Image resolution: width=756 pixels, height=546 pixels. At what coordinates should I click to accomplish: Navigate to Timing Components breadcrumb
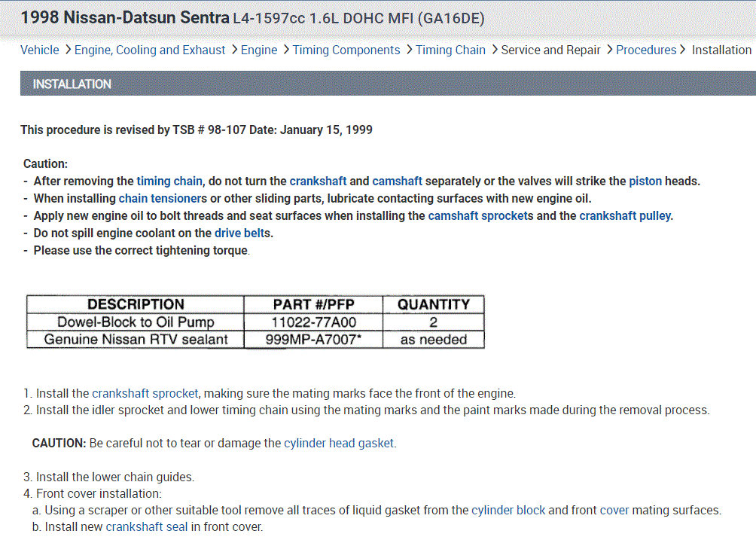(346, 50)
